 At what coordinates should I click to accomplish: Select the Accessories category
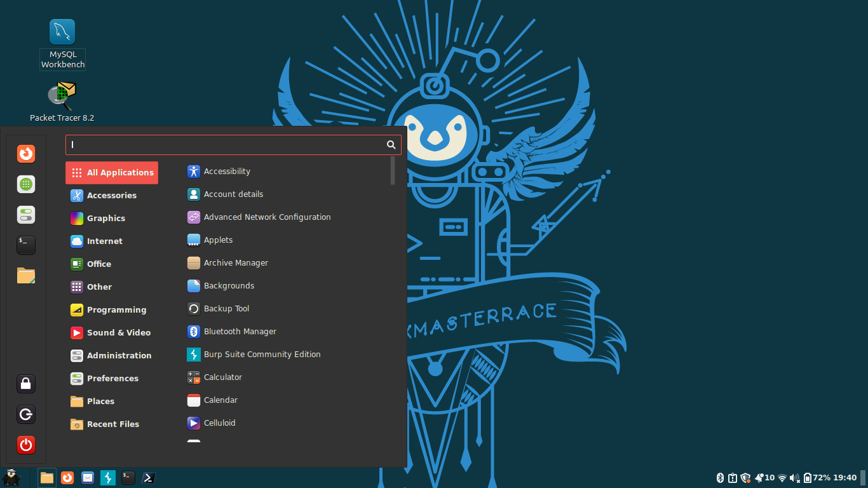[112, 196]
